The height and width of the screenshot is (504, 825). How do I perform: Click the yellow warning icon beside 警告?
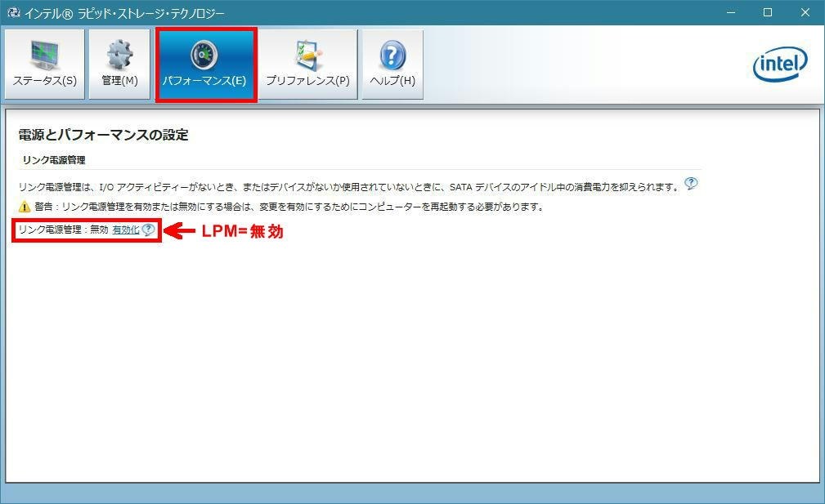click(x=25, y=207)
